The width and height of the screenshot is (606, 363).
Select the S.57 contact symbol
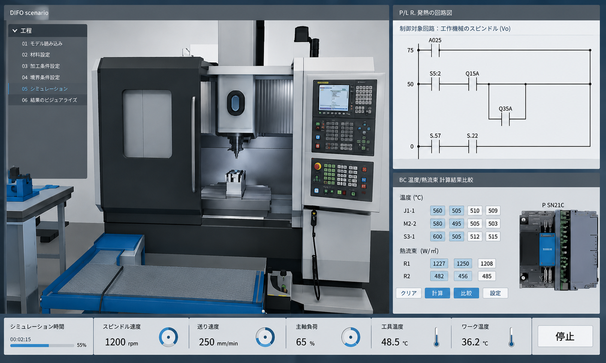(x=435, y=147)
